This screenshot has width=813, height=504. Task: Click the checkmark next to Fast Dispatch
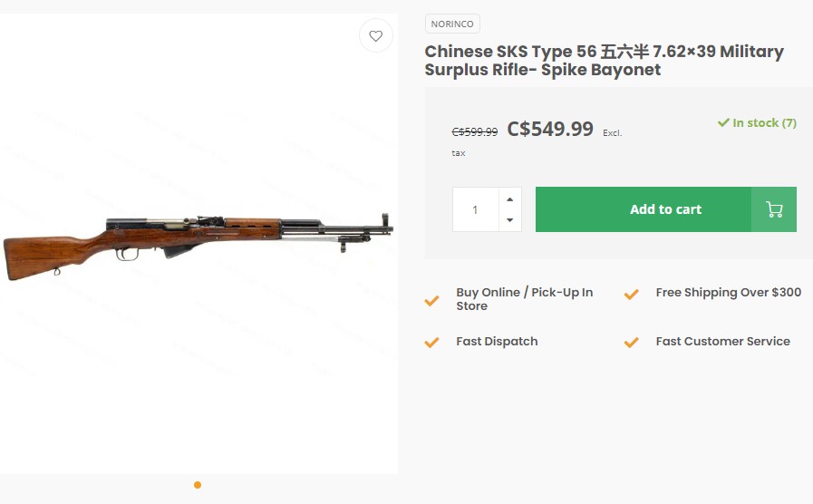(432, 343)
